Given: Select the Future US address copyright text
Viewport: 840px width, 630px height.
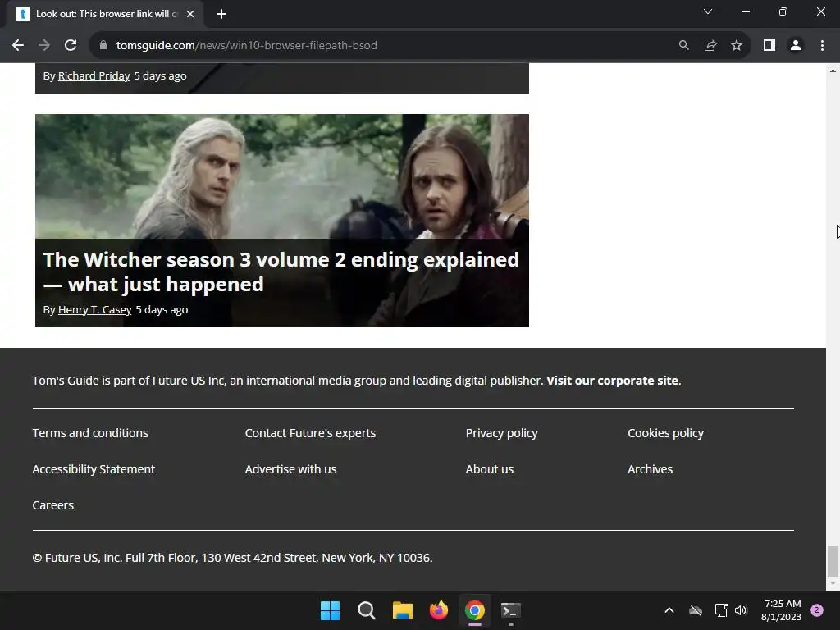Looking at the screenshot, I should [232, 558].
